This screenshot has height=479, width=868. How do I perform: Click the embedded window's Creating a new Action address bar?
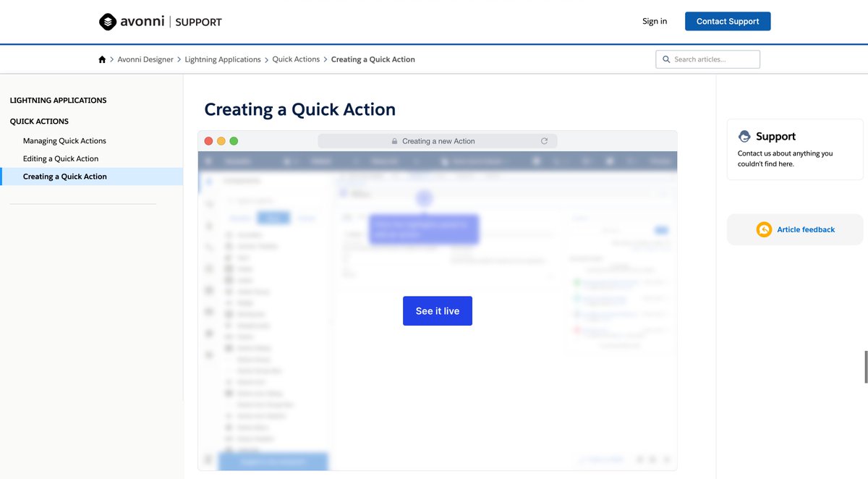438,141
